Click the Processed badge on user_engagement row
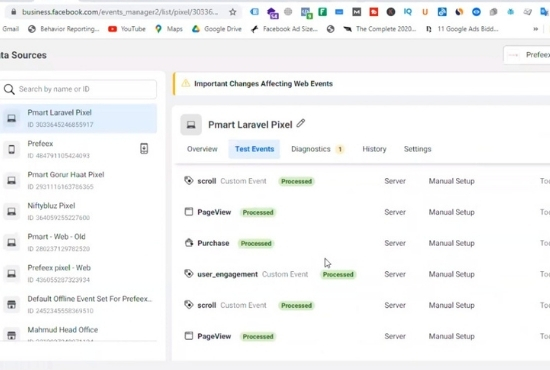The width and height of the screenshot is (550, 370). pos(338,274)
